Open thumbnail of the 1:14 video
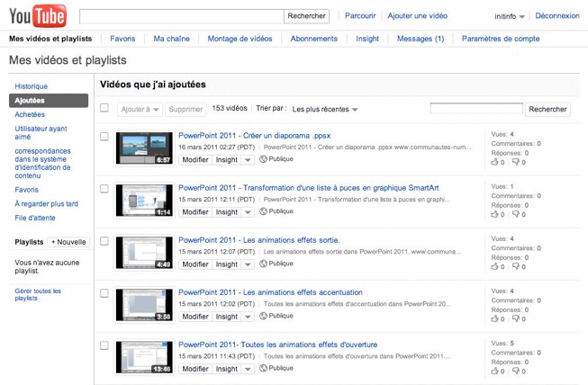The height and width of the screenshot is (385, 588). [144, 201]
